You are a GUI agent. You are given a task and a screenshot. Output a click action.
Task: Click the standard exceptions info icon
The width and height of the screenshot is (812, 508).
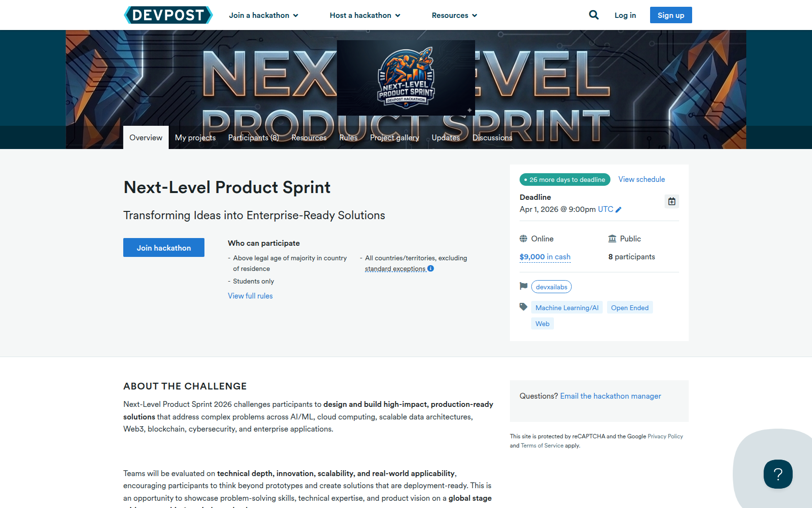pos(431,269)
